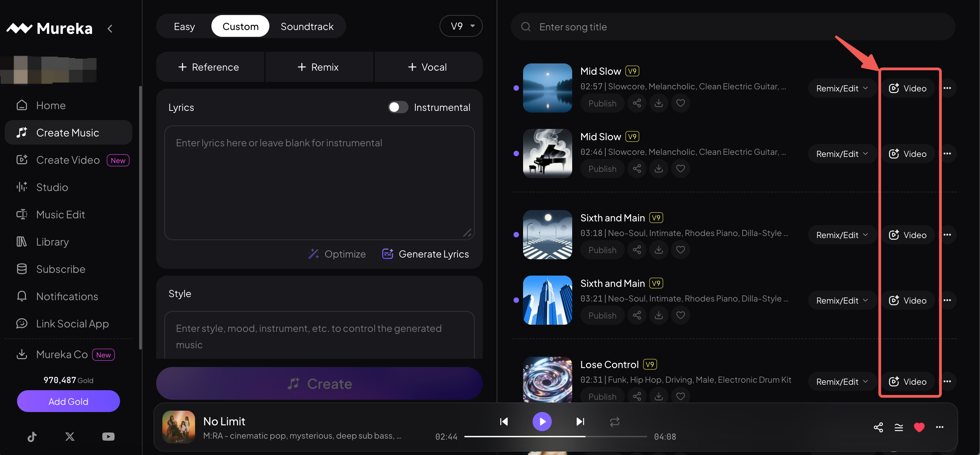The height and width of the screenshot is (455, 980).
Task: Expand Remix/Edit for Mid Slow 02:46
Action: 842,154
